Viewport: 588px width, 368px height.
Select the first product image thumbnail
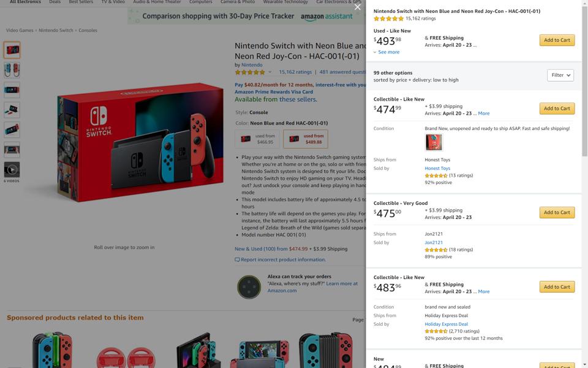tap(12, 50)
